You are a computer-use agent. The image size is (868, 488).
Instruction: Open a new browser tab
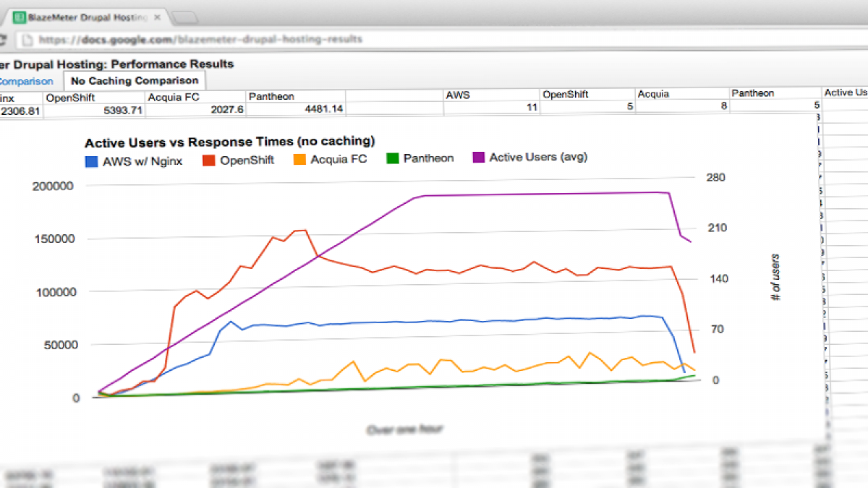[x=185, y=17]
